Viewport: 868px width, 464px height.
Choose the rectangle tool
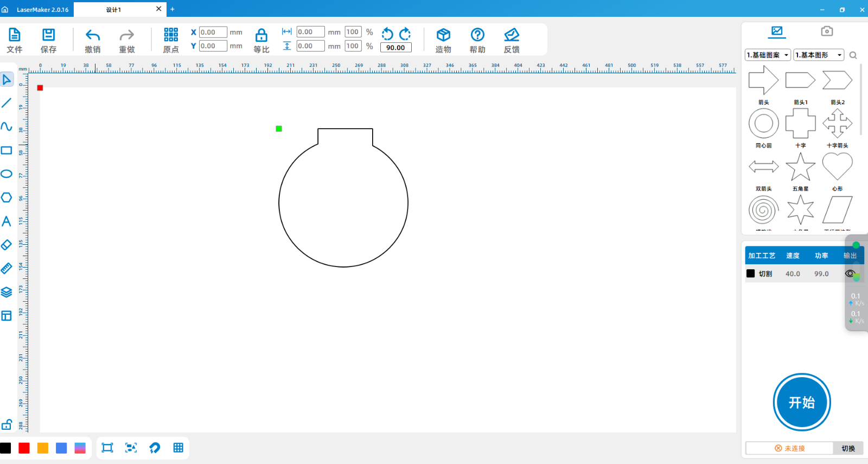tap(7, 150)
